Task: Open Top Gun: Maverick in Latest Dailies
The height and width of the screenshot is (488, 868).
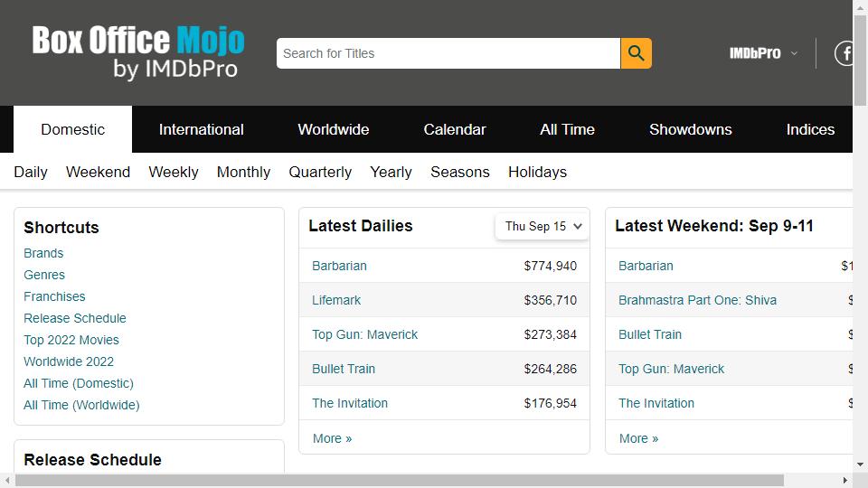Action: coord(364,334)
